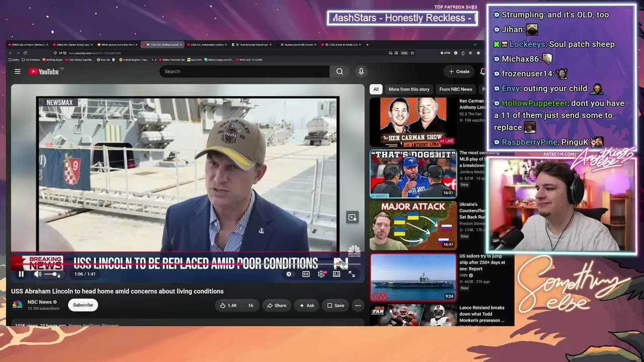The height and width of the screenshot is (362, 644).
Task: Bookmark this page with the star
Action: tap(412, 53)
